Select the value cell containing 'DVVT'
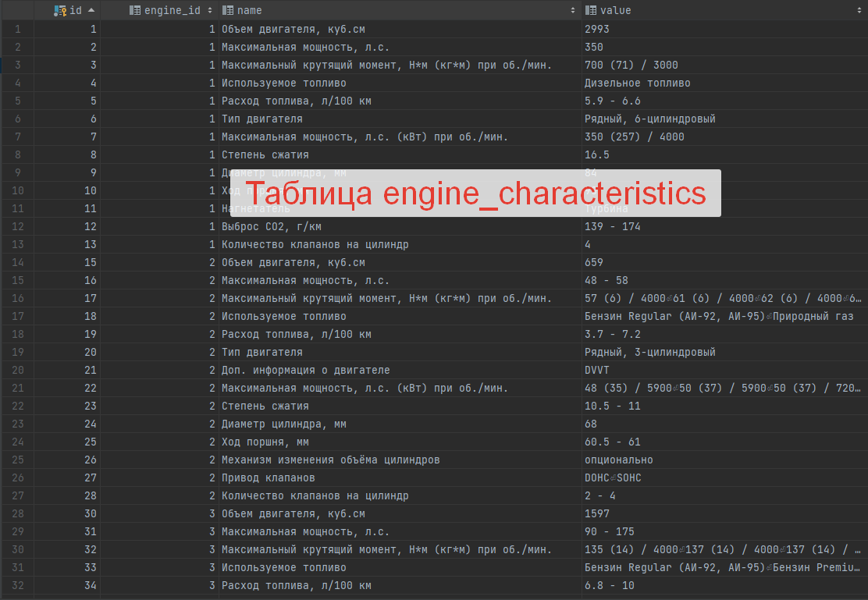This screenshot has width=868, height=600. [x=597, y=370]
